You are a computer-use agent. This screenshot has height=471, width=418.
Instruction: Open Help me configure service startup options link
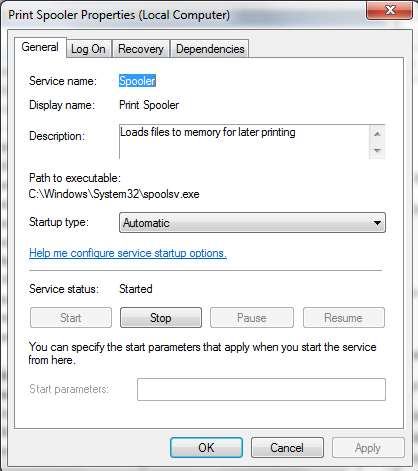pos(128,253)
